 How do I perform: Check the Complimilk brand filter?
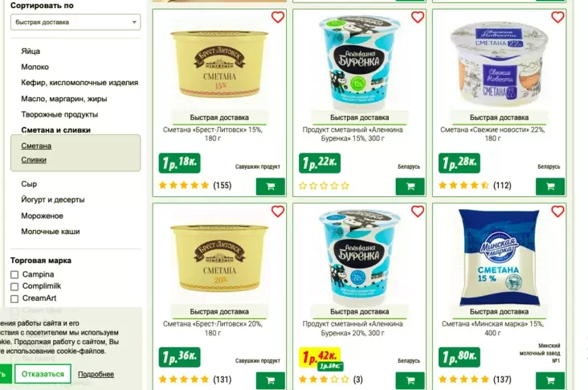14,287
